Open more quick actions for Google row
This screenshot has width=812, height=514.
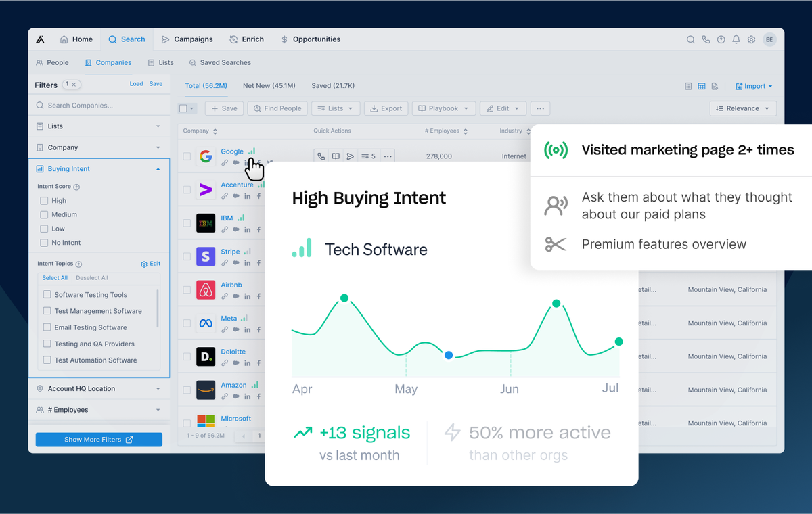tap(387, 156)
